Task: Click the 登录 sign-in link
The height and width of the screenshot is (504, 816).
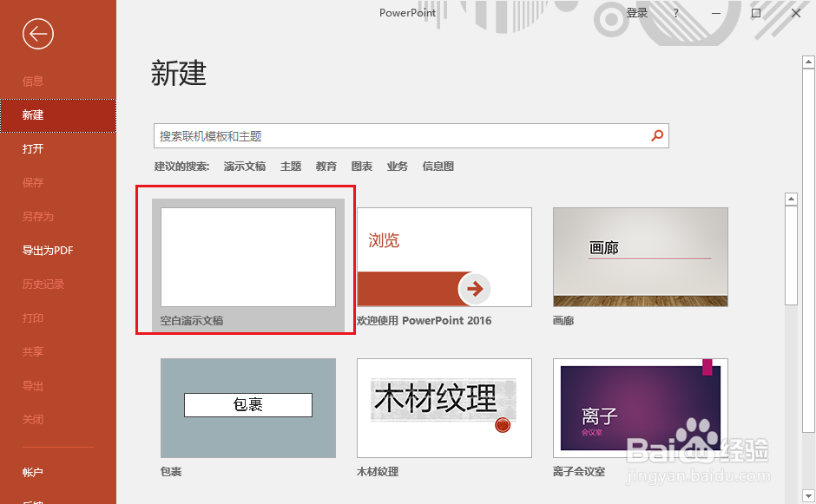Action: point(636,13)
